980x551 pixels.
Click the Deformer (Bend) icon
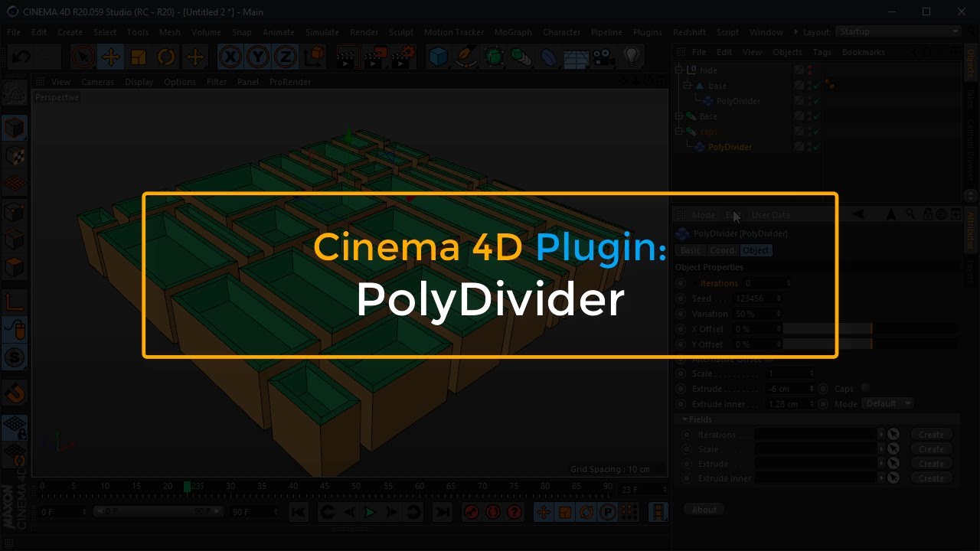[x=549, y=57]
